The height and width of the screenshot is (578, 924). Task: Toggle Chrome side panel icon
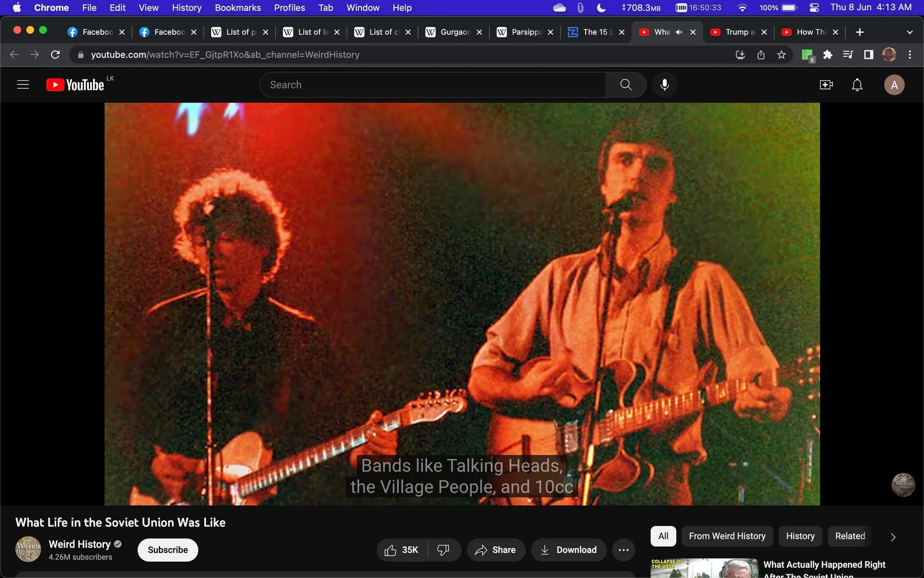[x=868, y=55]
